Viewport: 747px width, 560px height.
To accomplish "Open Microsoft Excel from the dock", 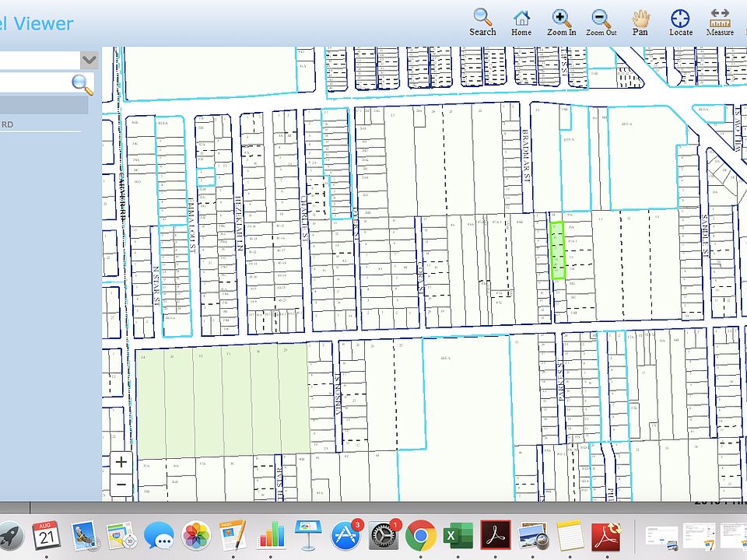I will point(458,536).
